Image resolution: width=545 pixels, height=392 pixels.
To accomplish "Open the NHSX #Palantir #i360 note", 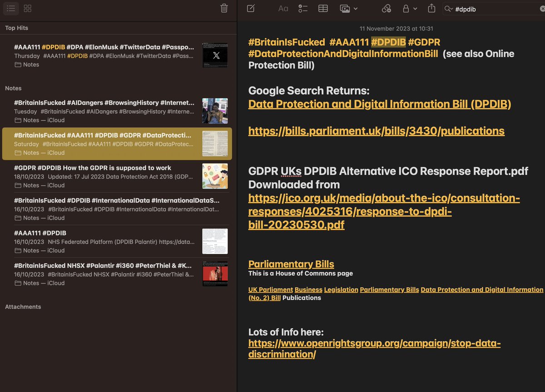I will pyautogui.click(x=117, y=274).
